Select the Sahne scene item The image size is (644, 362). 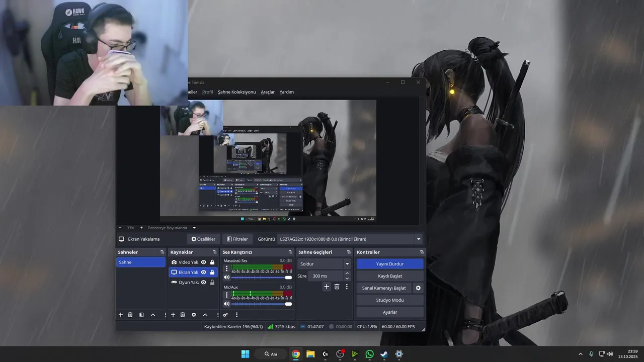pos(141,262)
